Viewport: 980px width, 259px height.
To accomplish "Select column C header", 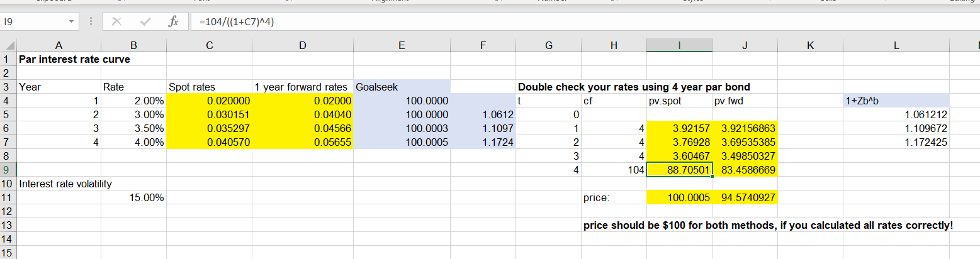I will [209, 45].
